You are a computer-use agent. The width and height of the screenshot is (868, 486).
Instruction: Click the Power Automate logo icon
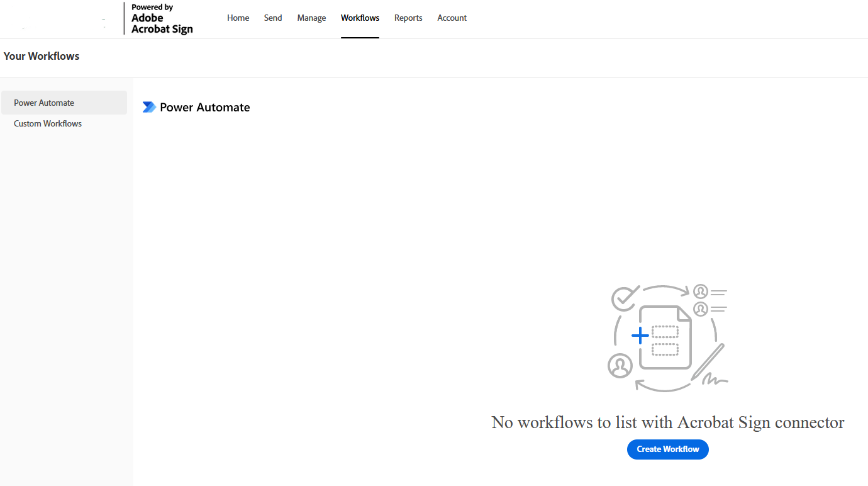[149, 107]
